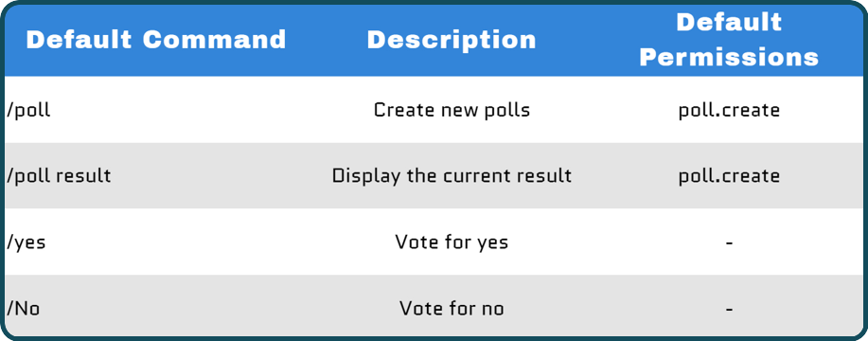Select poll.create permission in /poll row
This screenshot has width=868, height=341.
(x=729, y=110)
